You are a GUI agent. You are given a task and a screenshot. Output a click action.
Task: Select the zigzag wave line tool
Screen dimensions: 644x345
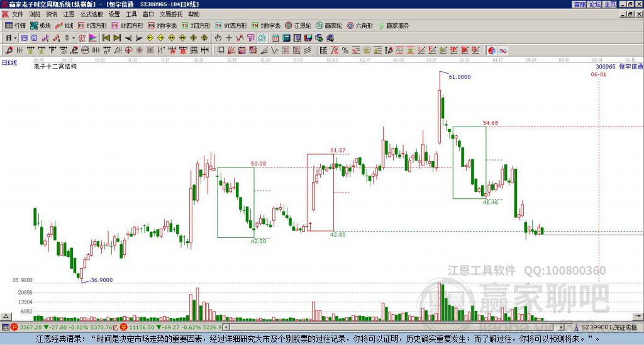coord(275,50)
